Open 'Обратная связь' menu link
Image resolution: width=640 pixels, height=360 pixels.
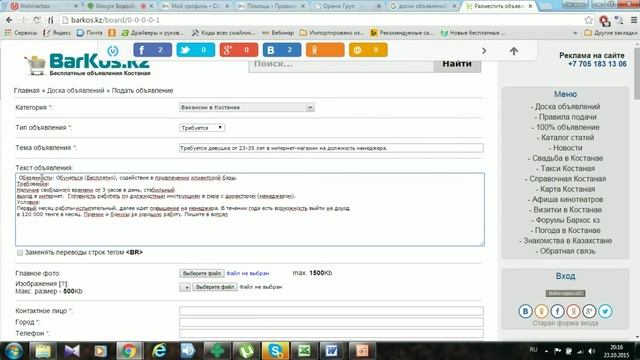[567, 251]
